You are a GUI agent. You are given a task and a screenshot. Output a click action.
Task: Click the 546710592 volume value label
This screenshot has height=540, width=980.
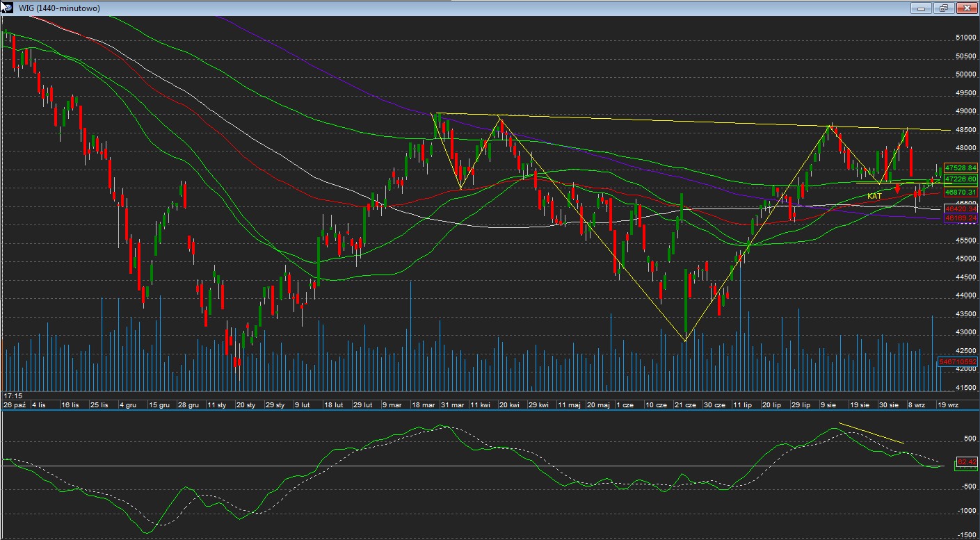[x=958, y=362]
